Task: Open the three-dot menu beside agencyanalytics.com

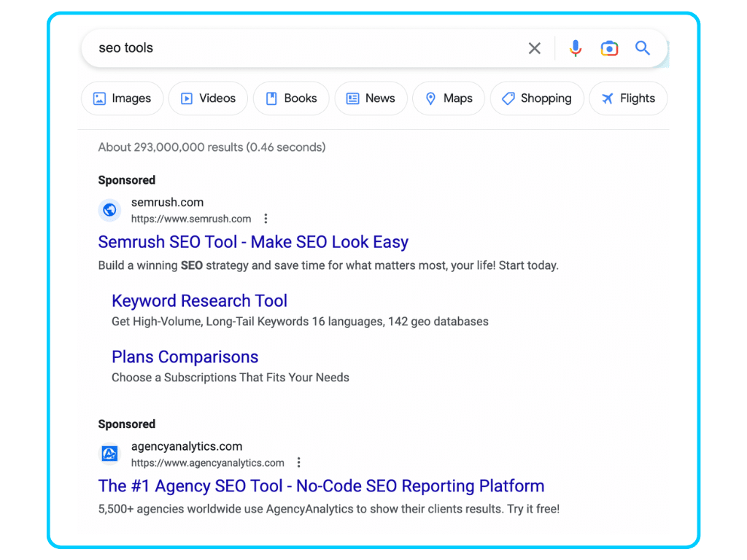Action: click(x=299, y=462)
